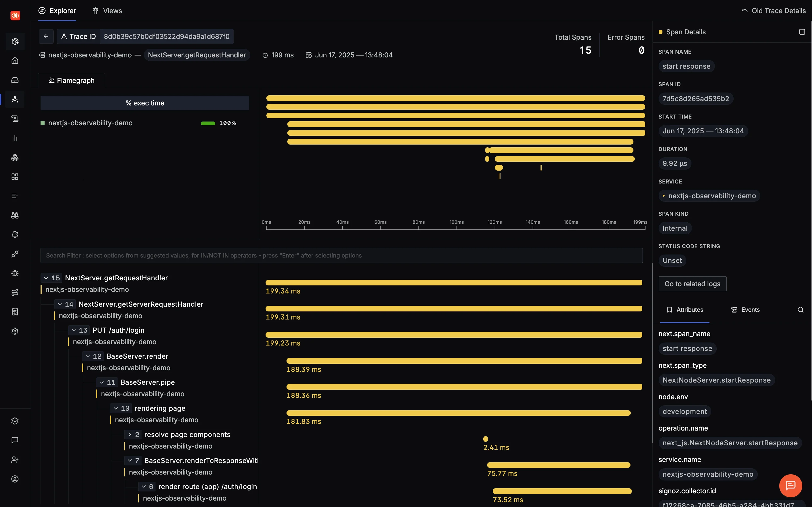Collapse the NextServer.getRequestHandler span row
Screen dimensions: 812x507
46,278
